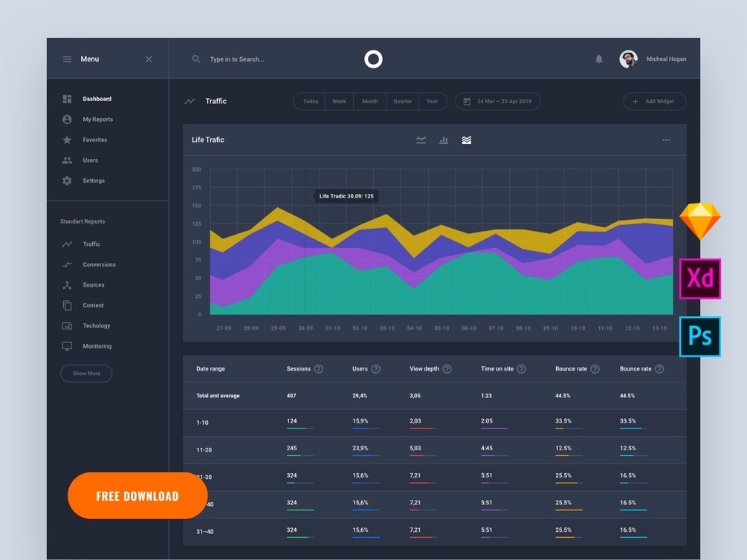Click the Users people icon
This screenshot has width=747, height=560.
[x=67, y=160]
